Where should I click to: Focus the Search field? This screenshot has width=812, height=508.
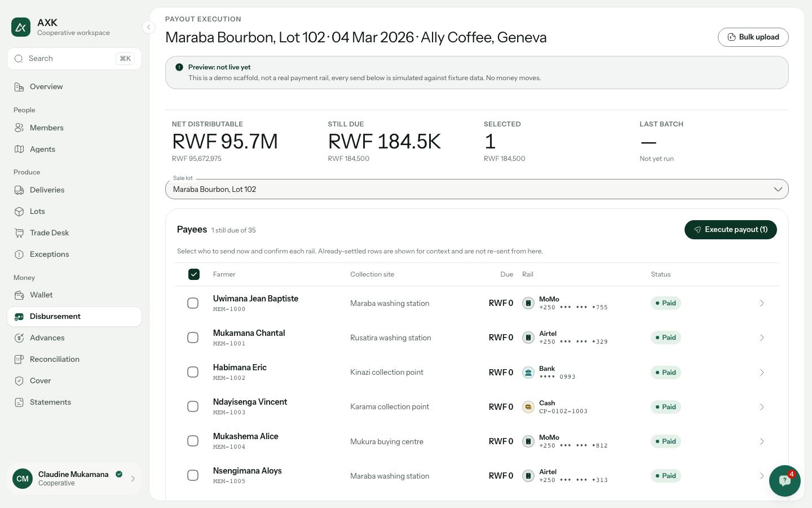(74, 59)
